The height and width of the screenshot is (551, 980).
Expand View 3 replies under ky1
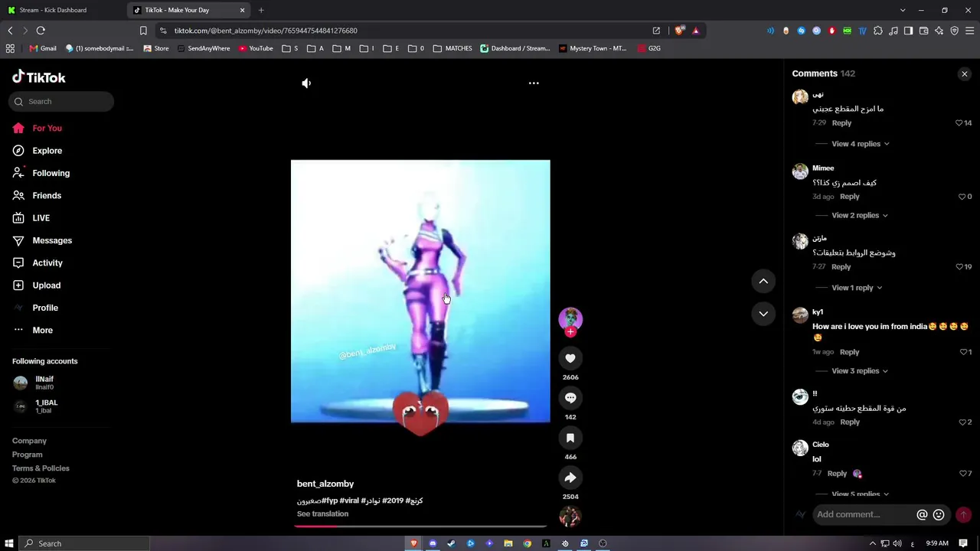click(x=860, y=371)
